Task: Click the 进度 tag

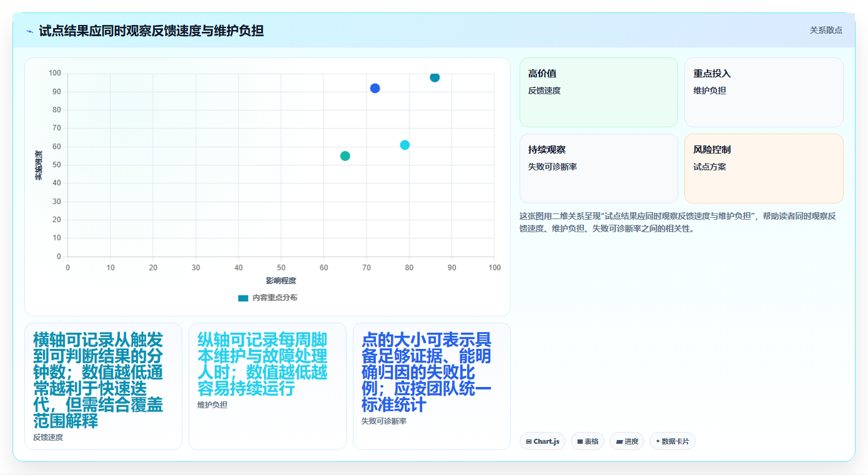Action: tap(627, 441)
